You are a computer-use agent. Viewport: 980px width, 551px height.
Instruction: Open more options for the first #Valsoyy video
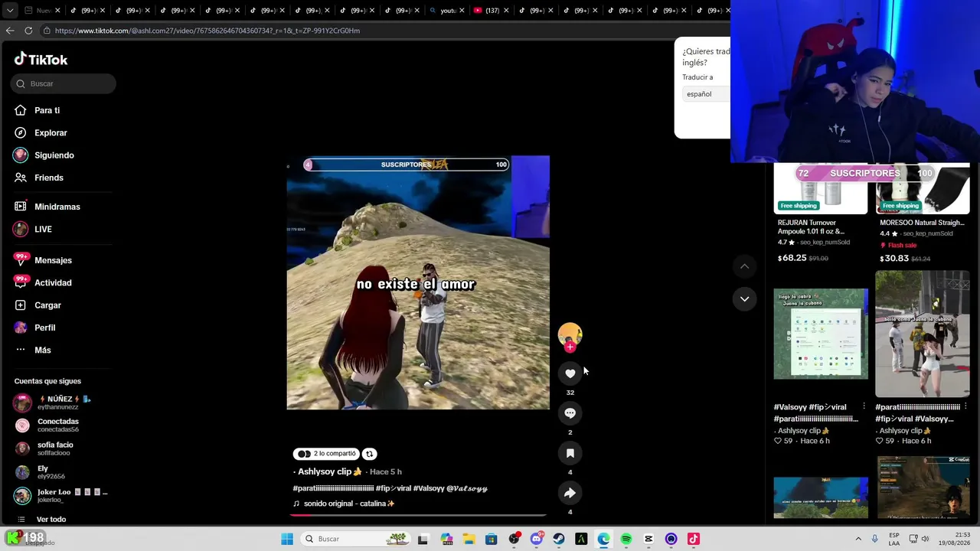click(864, 406)
